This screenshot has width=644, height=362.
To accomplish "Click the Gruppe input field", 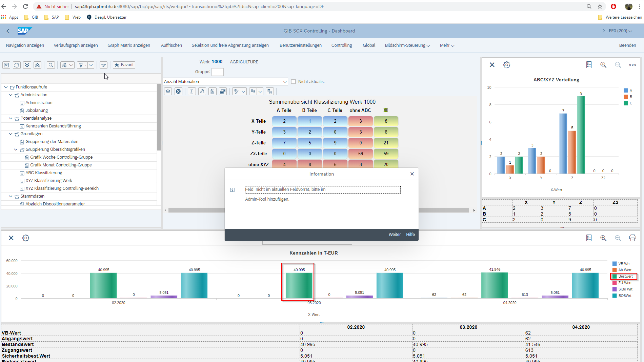I will click(218, 72).
